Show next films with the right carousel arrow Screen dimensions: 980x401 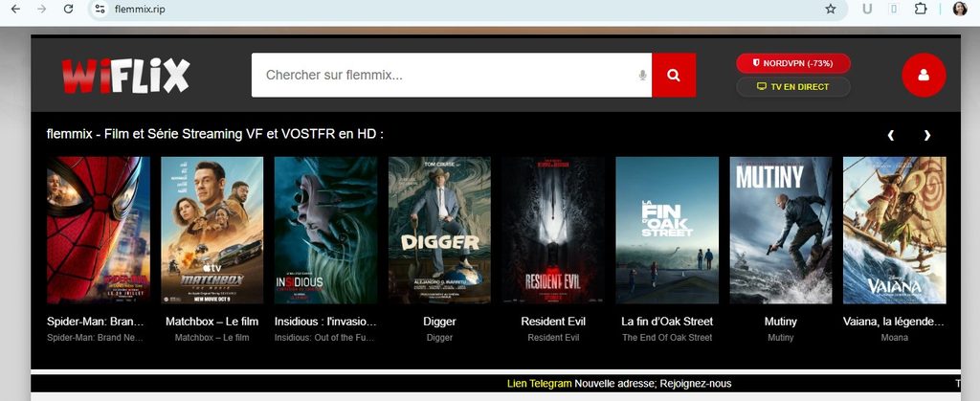coord(926,135)
